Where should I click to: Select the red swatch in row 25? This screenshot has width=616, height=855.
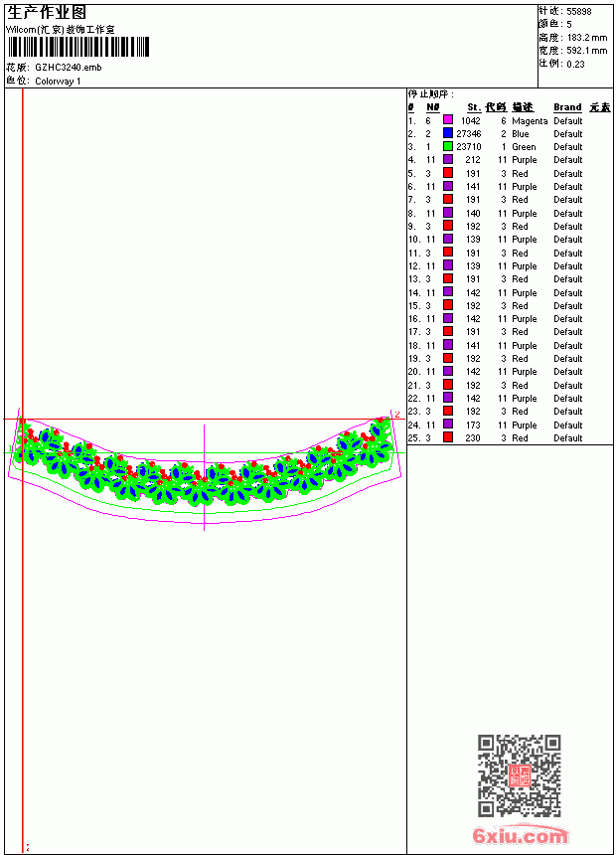[447, 437]
